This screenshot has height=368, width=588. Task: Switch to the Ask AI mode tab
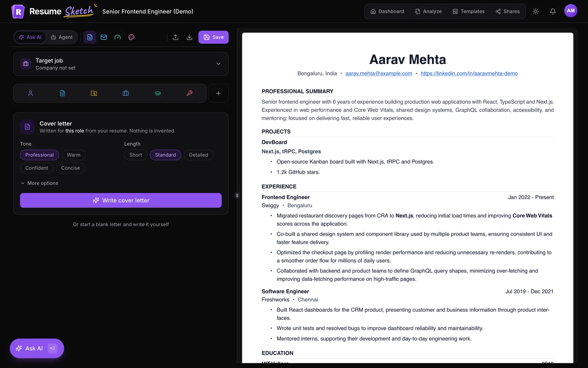[30, 37]
